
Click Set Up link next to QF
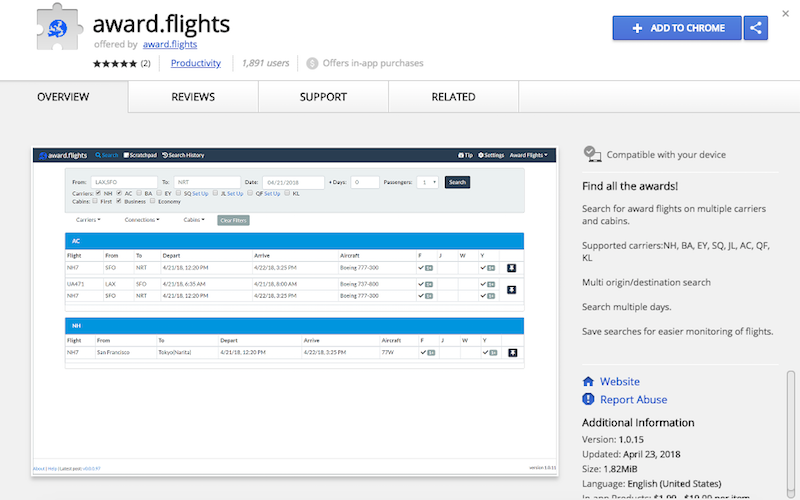272,194
